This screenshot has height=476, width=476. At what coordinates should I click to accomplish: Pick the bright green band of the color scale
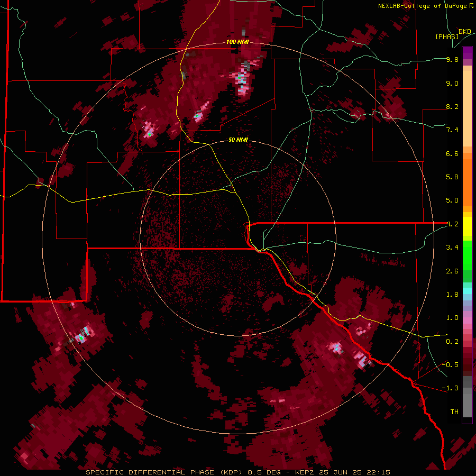[467, 255]
